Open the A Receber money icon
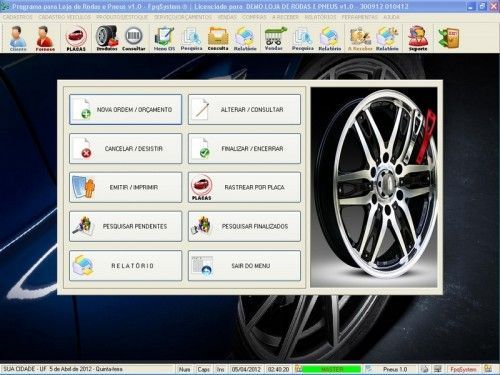 coord(360,38)
